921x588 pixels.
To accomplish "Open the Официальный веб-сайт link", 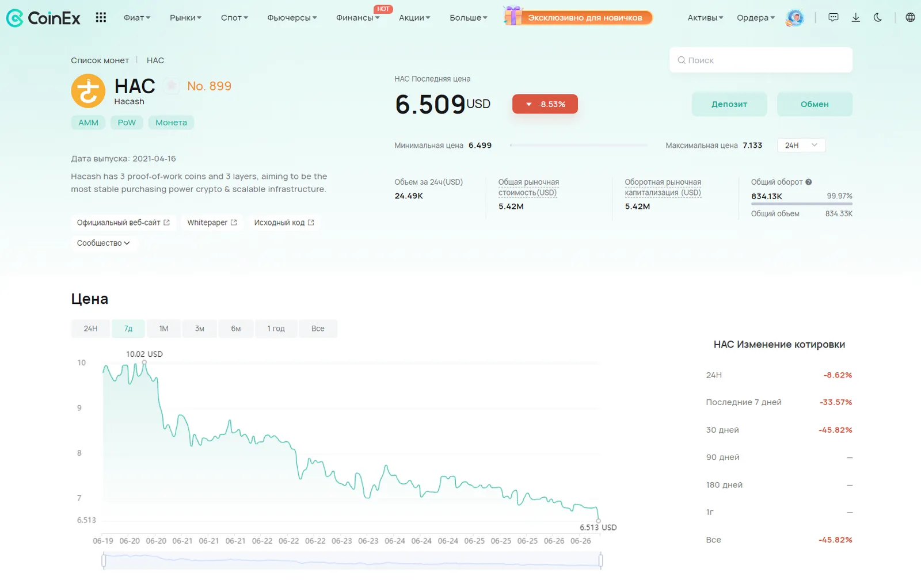I will (x=123, y=223).
